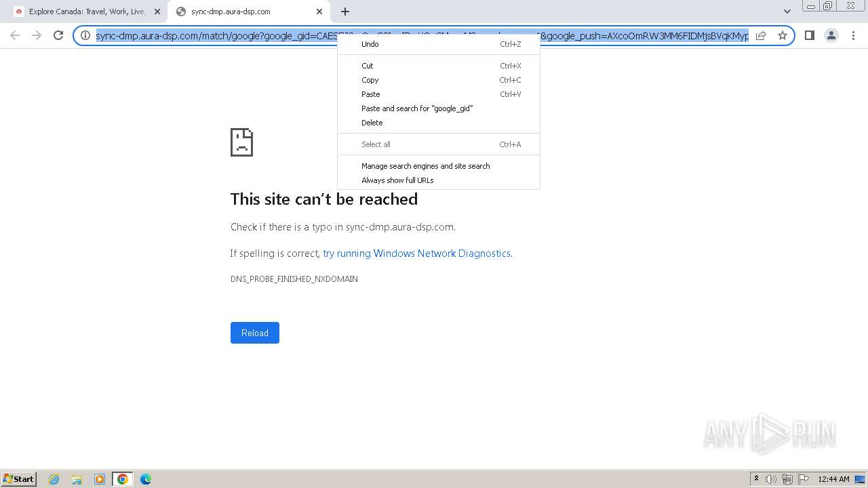The width and height of the screenshot is (868, 488).
Task: Expand the tab search chevron
Action: tap(787, 12)
